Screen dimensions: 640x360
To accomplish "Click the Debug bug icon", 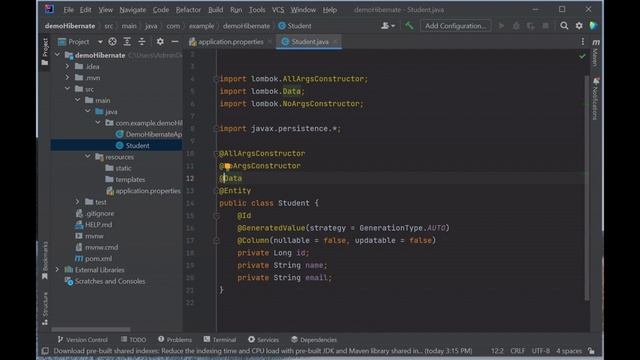I will [x=516, y=26].
